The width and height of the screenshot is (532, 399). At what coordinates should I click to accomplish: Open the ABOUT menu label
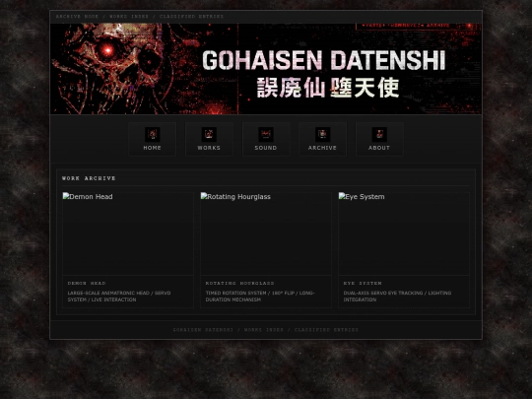tap(379, 148)
